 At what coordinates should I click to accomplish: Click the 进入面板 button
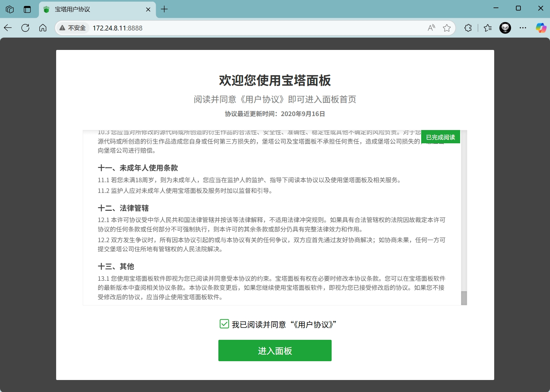pos(275,350)
